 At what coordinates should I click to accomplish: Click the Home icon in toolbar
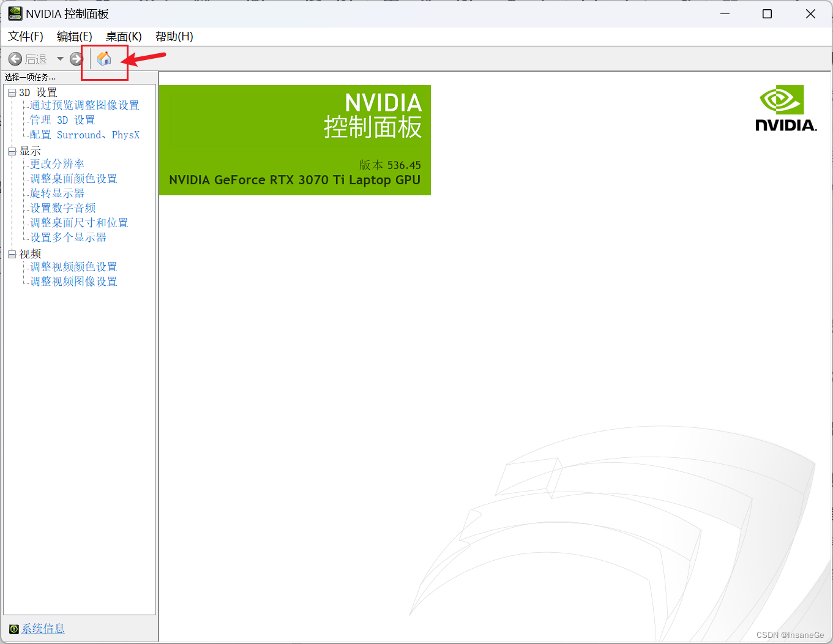[104, 59]
